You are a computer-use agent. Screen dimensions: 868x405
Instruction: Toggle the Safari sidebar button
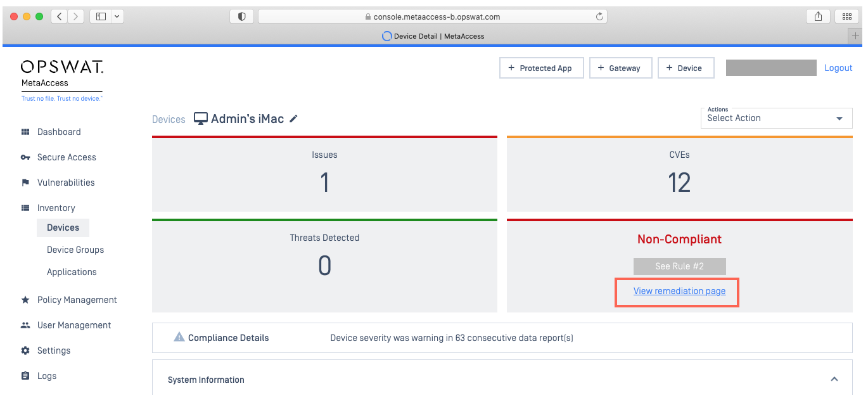(x=101, y=16)
